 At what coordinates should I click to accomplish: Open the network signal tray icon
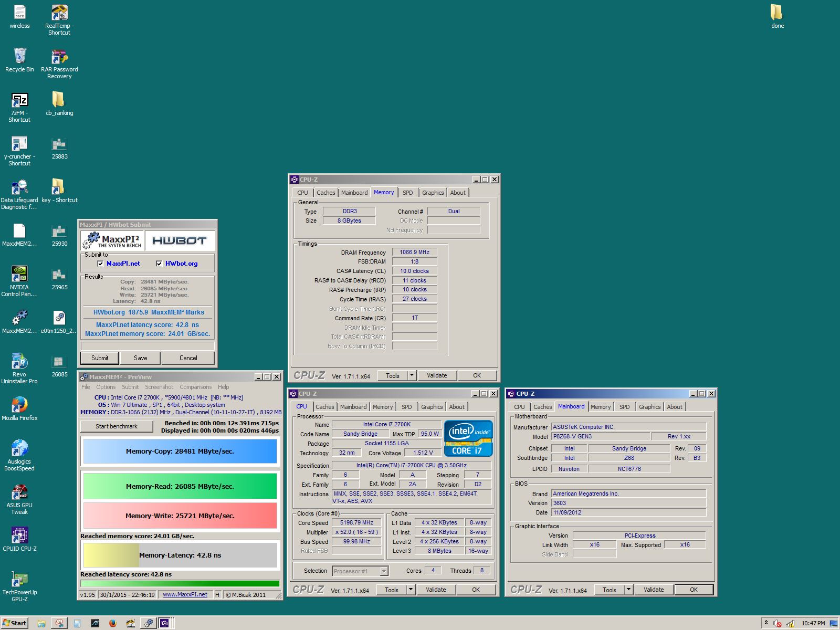[790, 623]
